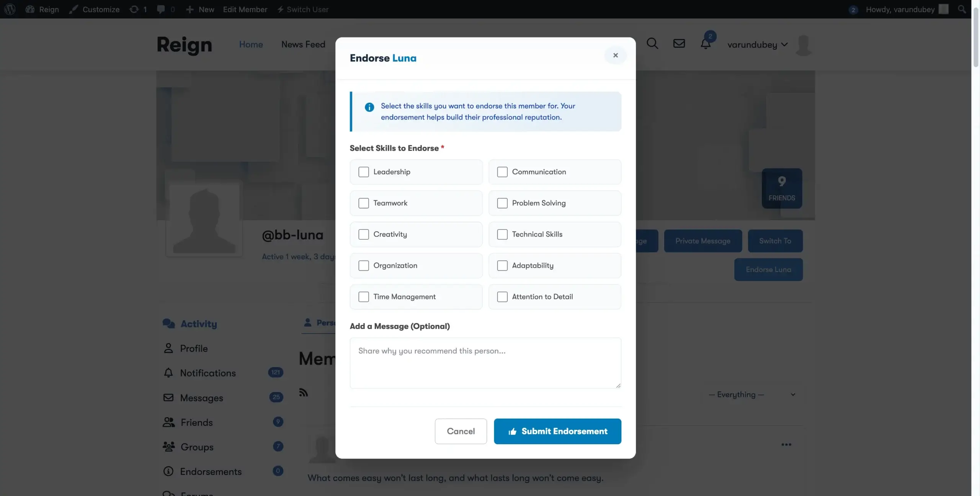
Task: Check the Communication skill
Action: pyautogui.click(x=502, y=172)
